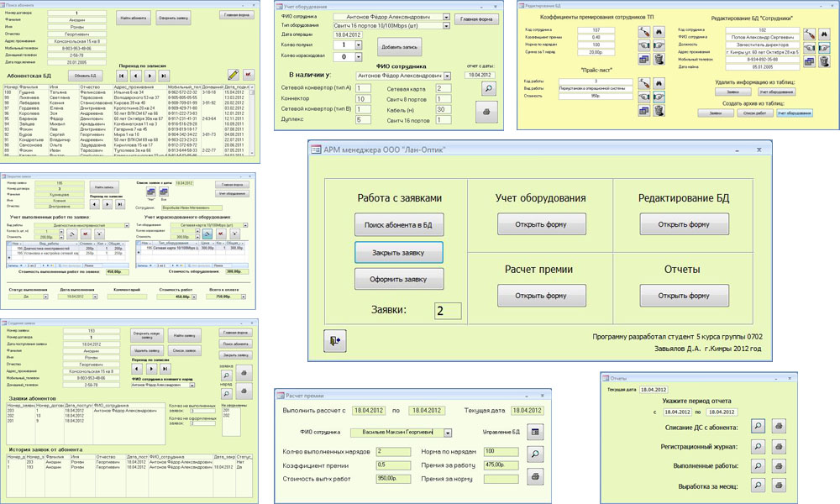840x504 pixels.
Task: Go to first record in Поиск абонента
Action: click(x=122, y=76)
